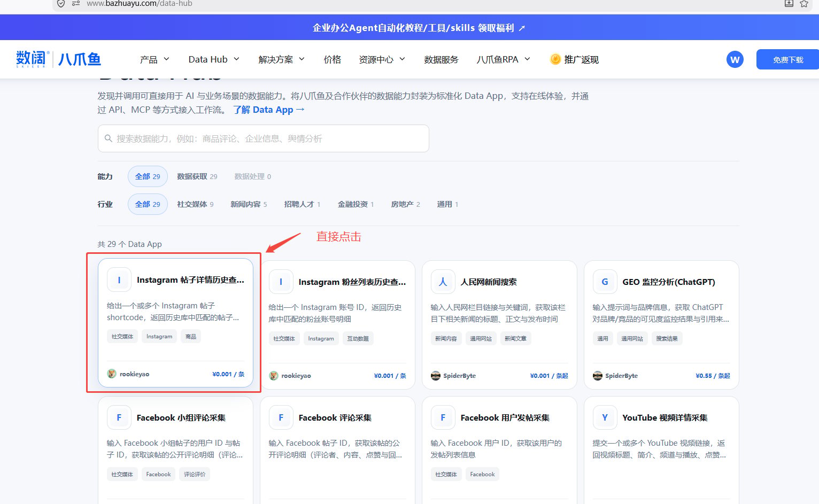This screenshot has width=819, height=504.
Task: Click the 推广返现 coin icon
Action: [x=555, y=59]
